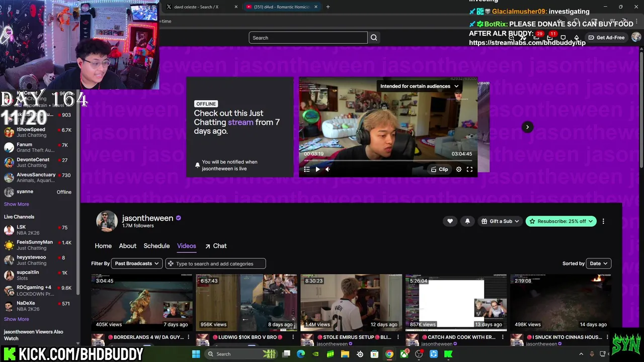Click the Windows taskbar search box
The image size is (644, 362).
click(x=240, y=354)
